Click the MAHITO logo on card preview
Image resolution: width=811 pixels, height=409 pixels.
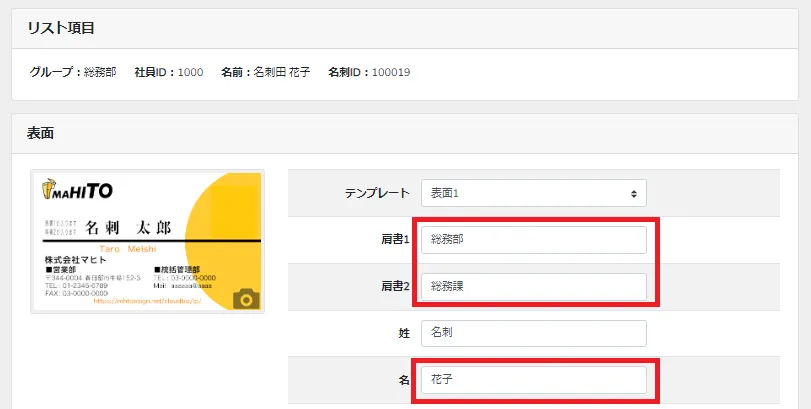pyautogui.click(x=78, y=190)
